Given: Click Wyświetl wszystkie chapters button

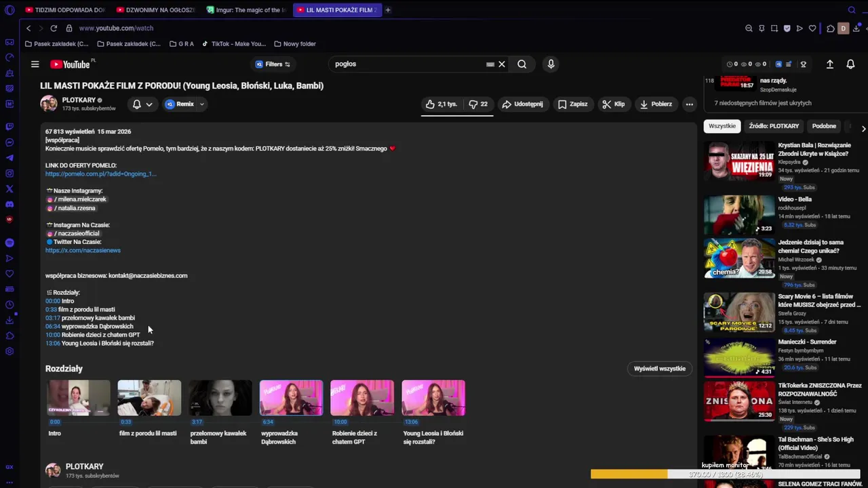Looking at the screenshot, I should coord(660,369).
